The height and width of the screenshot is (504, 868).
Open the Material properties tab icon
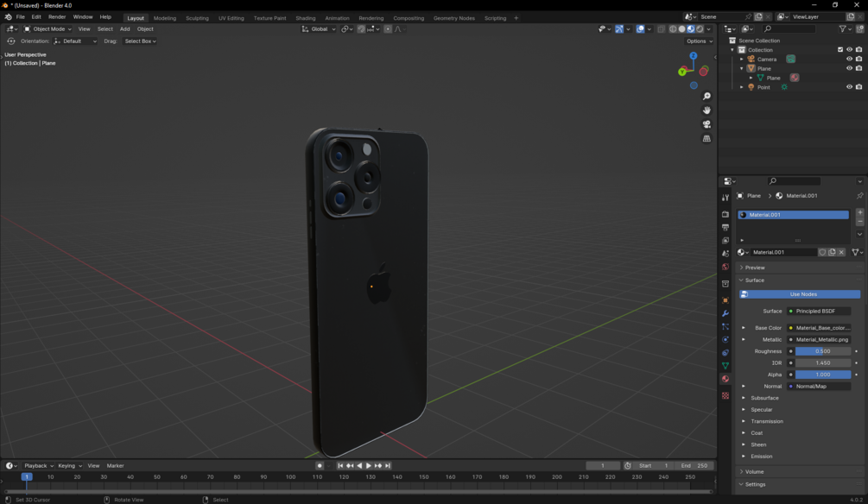pyautogui.click(x=725, y=379)
